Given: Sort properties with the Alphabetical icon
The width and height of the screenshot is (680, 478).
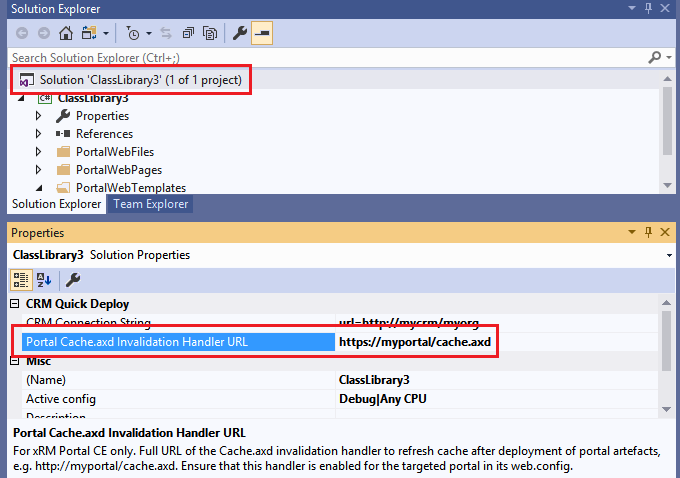Looking at the screenshot, I should click(x=45, y=279).
